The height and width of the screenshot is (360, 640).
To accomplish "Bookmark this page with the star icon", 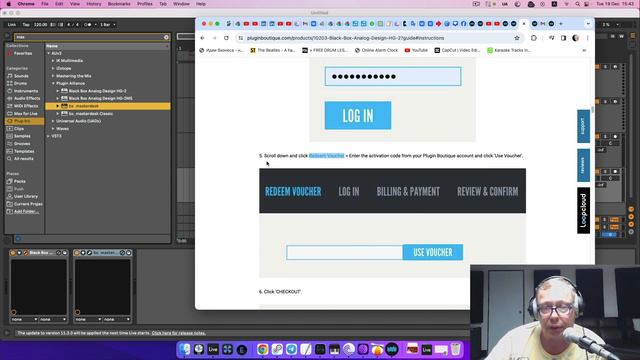I will [x=517, y=38].
